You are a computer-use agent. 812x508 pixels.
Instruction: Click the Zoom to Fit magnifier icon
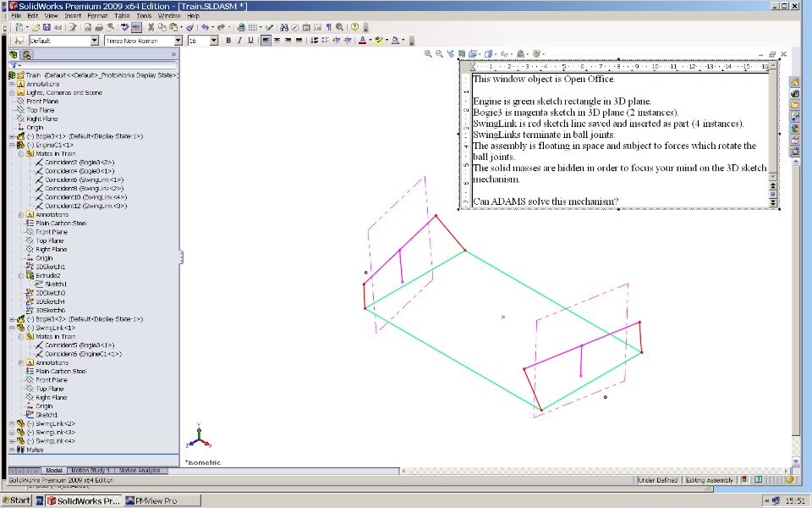pos(428,54)
